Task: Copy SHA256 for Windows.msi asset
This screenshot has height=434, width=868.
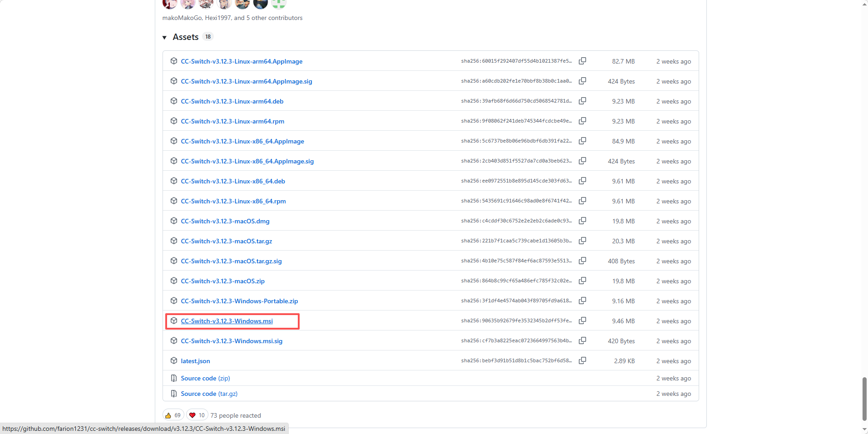Action: [x=582, y=321]
